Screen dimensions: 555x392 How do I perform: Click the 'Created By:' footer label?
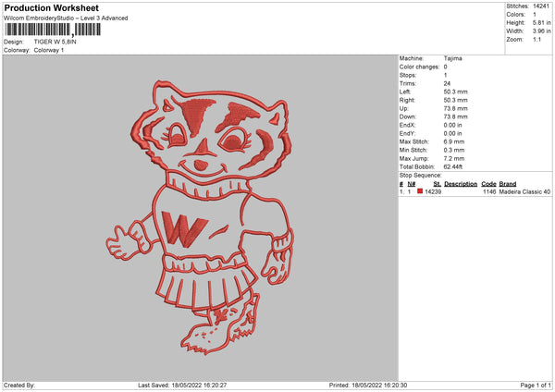19,385
